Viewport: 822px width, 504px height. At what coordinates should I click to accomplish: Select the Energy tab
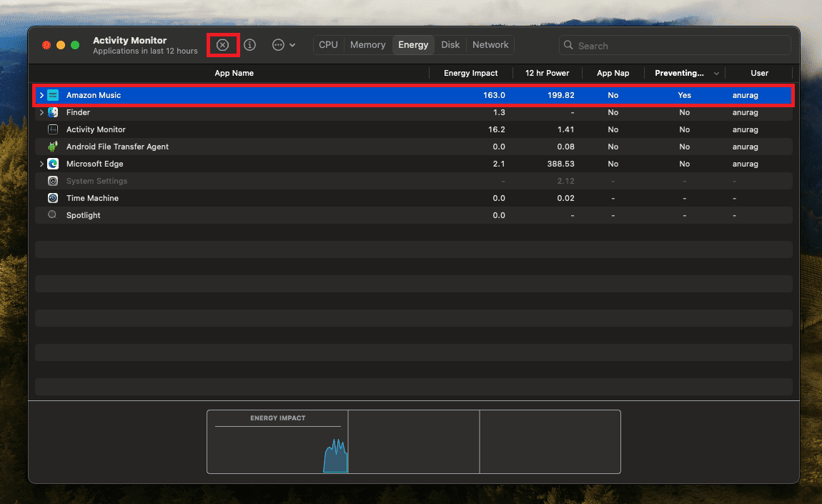[x=413, y=45]
